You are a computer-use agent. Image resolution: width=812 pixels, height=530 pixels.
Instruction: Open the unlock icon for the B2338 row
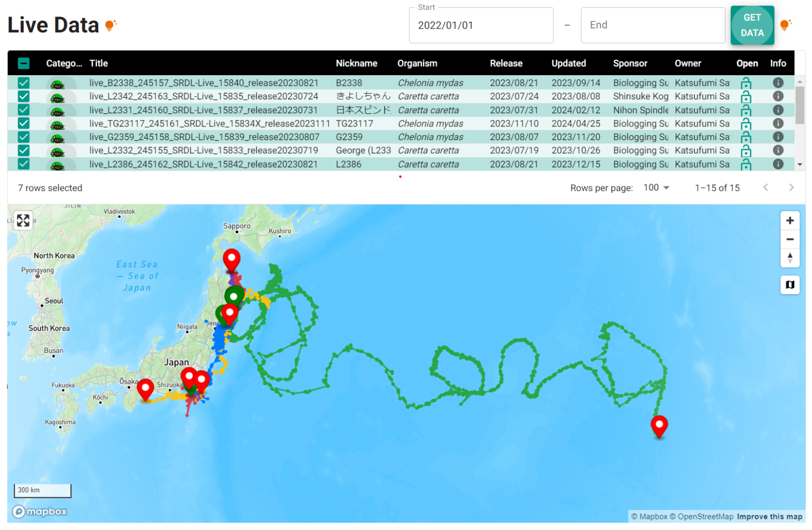coord(746,83)
